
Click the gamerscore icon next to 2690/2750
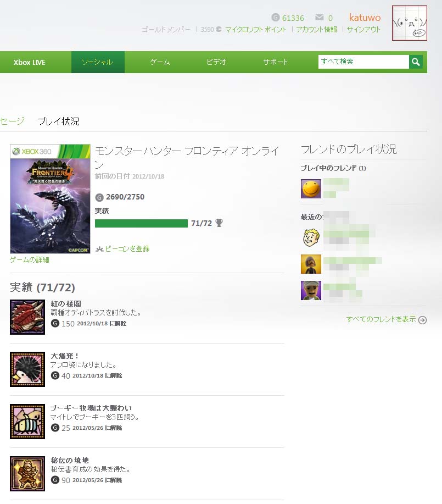(99, 197)
